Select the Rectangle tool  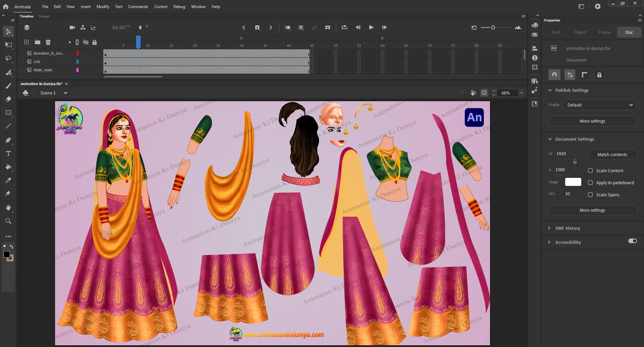coord(8,113)
